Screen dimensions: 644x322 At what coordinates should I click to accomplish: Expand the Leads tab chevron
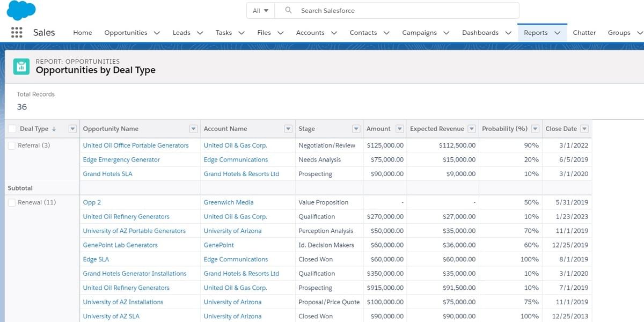tap(200, 33)
